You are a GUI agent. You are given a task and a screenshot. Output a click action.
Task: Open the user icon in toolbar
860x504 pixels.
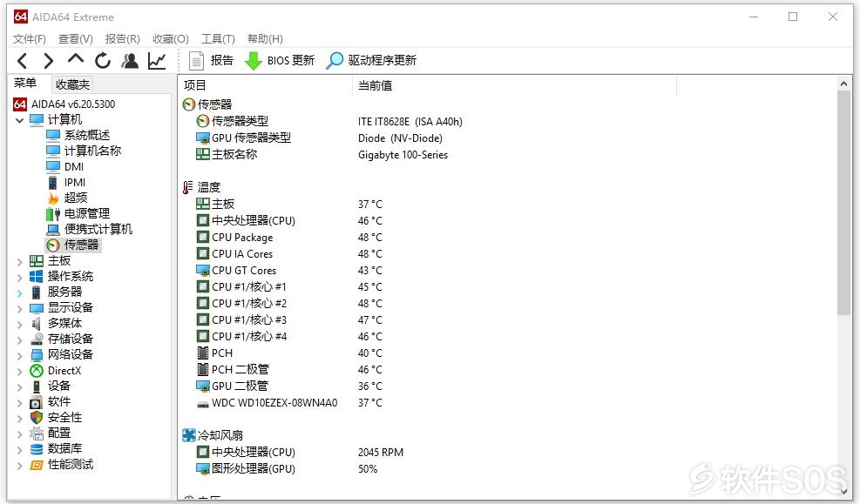(130, 61)
